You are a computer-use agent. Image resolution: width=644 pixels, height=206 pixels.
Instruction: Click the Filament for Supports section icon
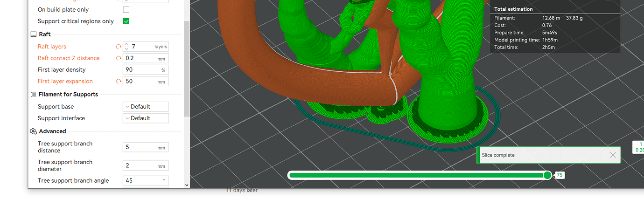click(33, 94)
